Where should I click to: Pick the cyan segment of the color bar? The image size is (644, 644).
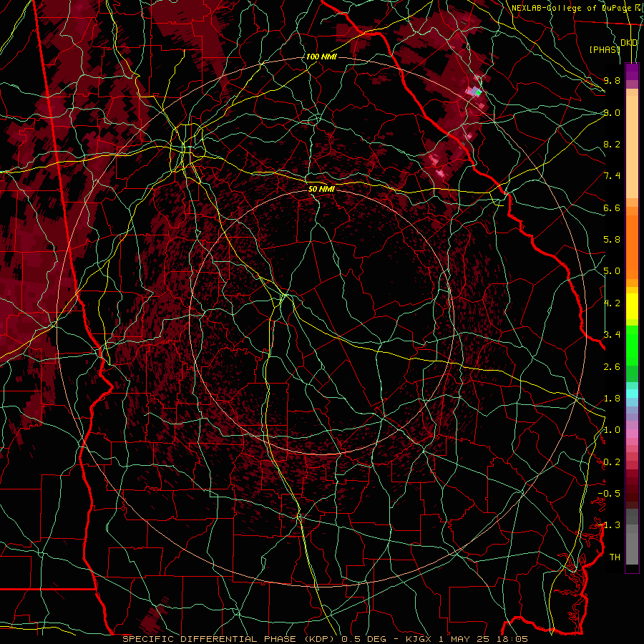coord(632,394)
